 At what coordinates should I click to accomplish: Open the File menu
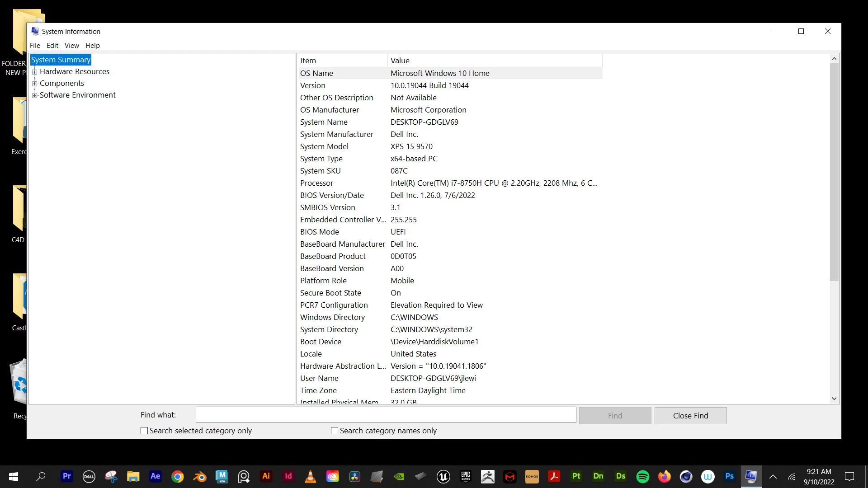coord(35,46)
